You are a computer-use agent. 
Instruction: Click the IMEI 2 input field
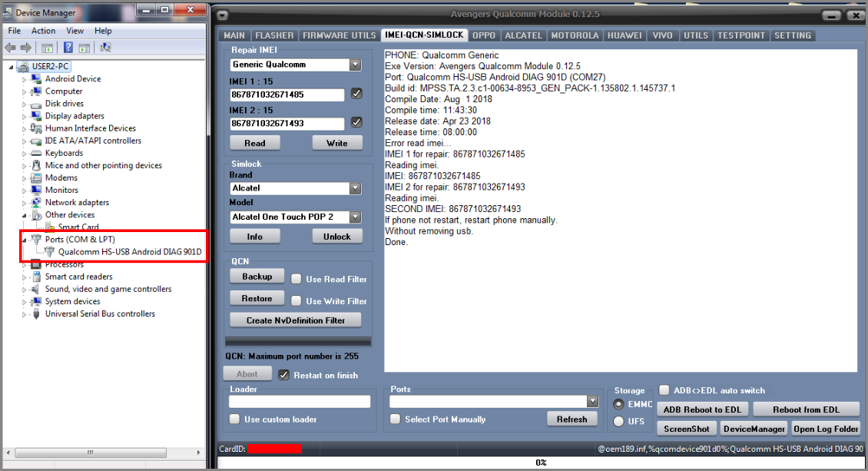287,123
